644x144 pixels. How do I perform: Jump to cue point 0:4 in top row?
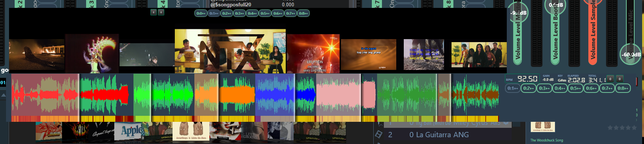pos(252,14)
